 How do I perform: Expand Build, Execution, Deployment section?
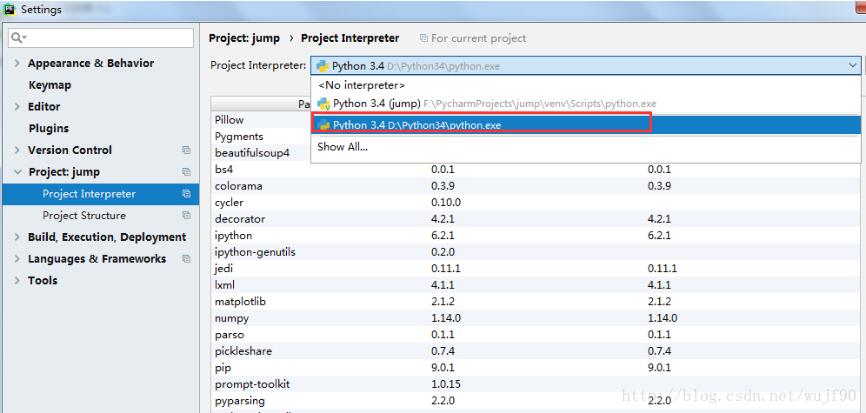(17, 237)
